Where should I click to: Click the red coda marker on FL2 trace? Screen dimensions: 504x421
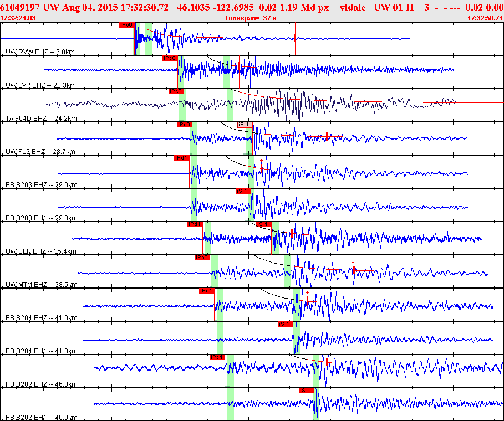(x=327, y=136)
